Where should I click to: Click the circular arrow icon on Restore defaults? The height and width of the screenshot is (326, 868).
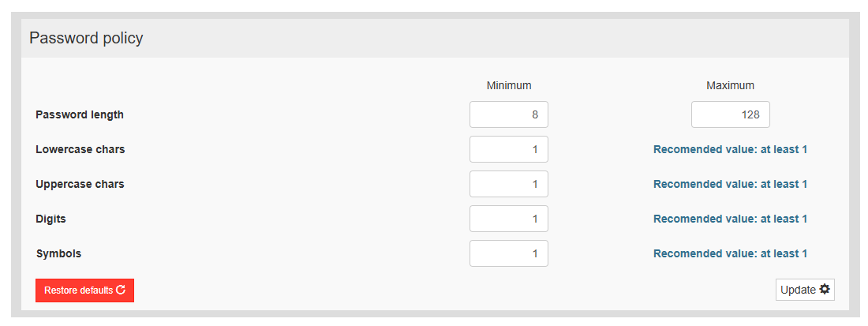tap(121, 290)
